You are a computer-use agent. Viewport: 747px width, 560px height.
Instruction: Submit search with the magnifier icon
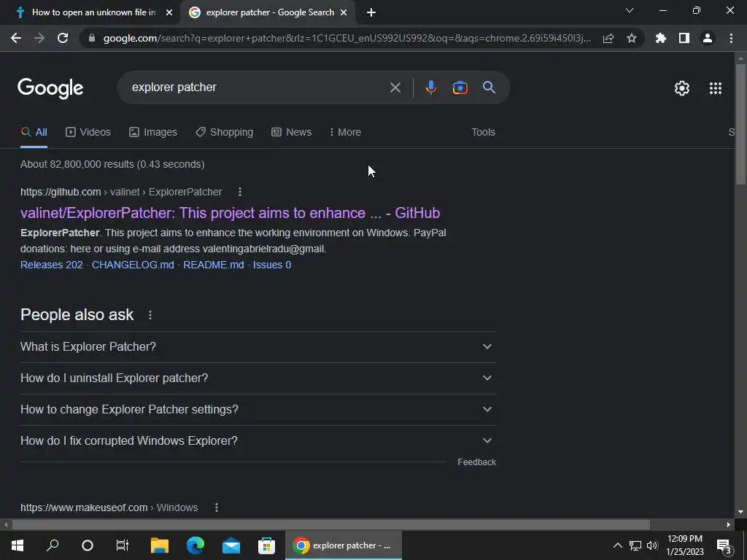(489, 87)
